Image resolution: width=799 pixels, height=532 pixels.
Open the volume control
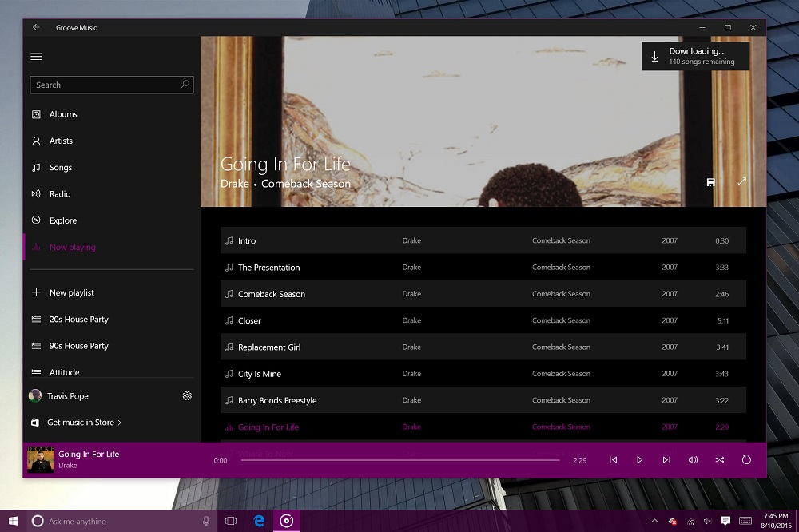(693, 459)
